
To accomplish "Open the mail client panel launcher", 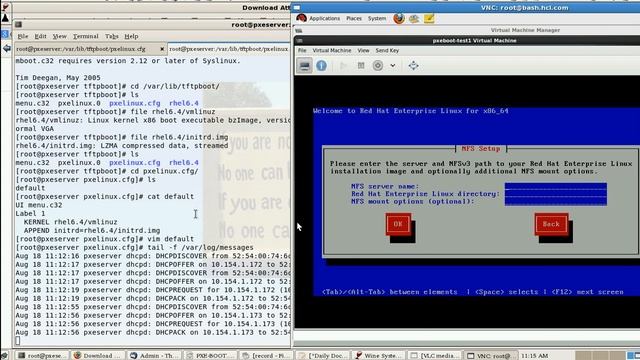I will coord(414,18).
